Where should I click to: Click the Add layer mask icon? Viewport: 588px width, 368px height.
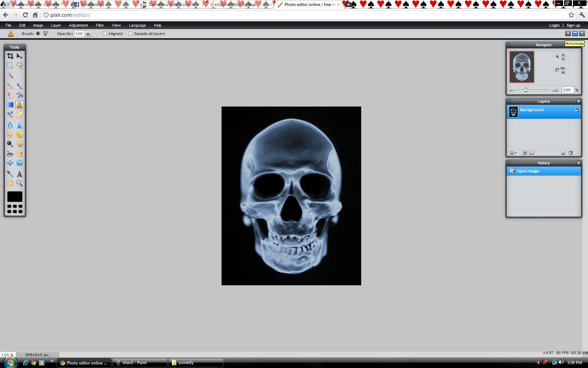pyautogui.click(x=524, y=153)
